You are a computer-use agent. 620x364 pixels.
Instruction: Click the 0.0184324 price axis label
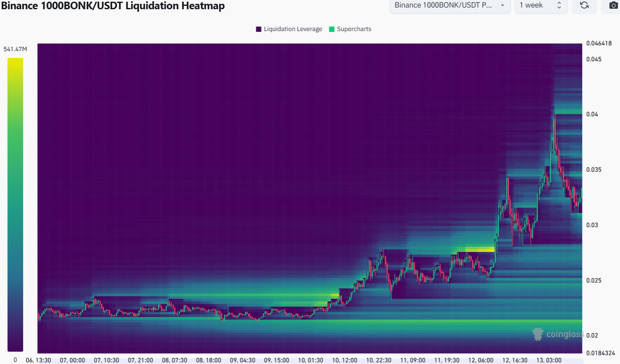coord(601,353)
